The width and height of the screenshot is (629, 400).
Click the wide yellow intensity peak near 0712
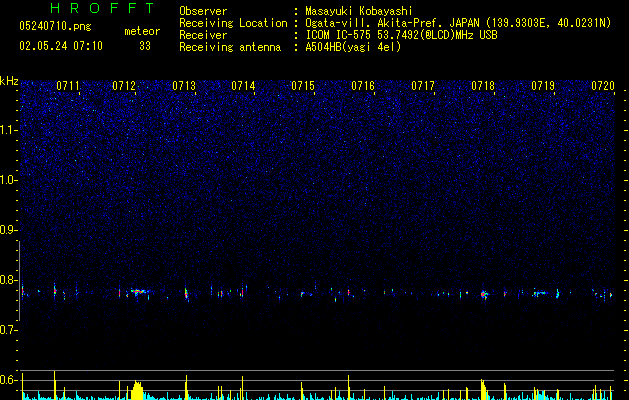(137, 390)
